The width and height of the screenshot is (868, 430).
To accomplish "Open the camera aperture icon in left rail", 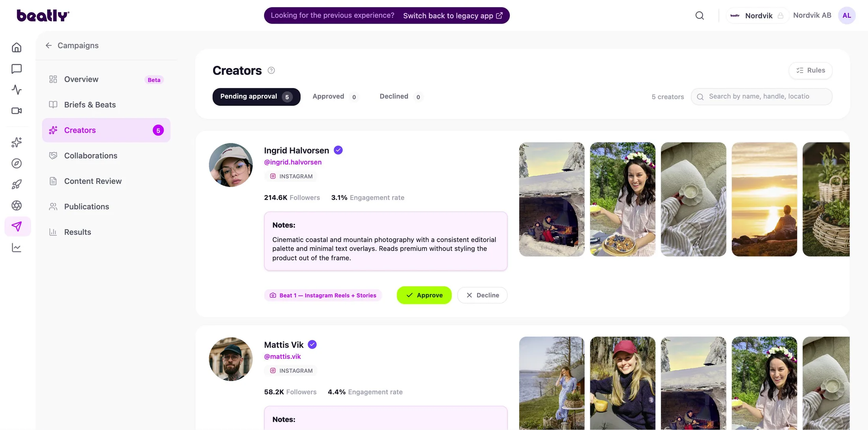I will click(x=17, y=205).
